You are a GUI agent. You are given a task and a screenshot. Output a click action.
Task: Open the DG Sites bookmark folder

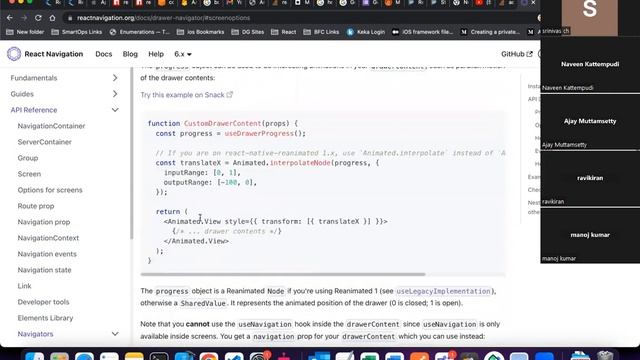pos(248,32)
